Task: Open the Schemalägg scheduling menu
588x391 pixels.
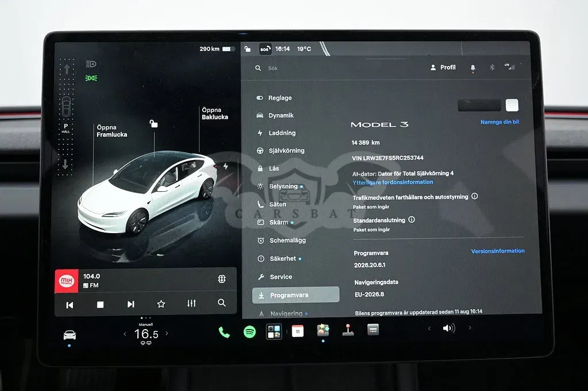Action: coord(281,241)
